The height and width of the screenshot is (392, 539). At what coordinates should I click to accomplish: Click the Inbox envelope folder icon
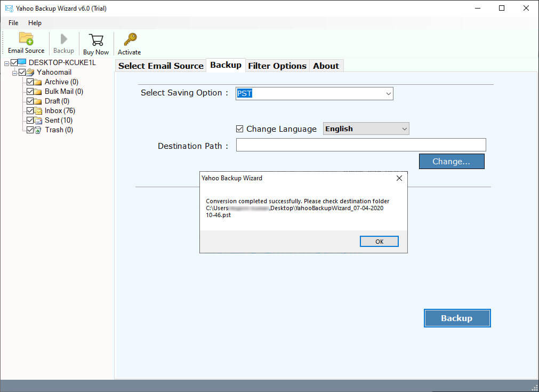pyautogui.click(x=38, y=111)
